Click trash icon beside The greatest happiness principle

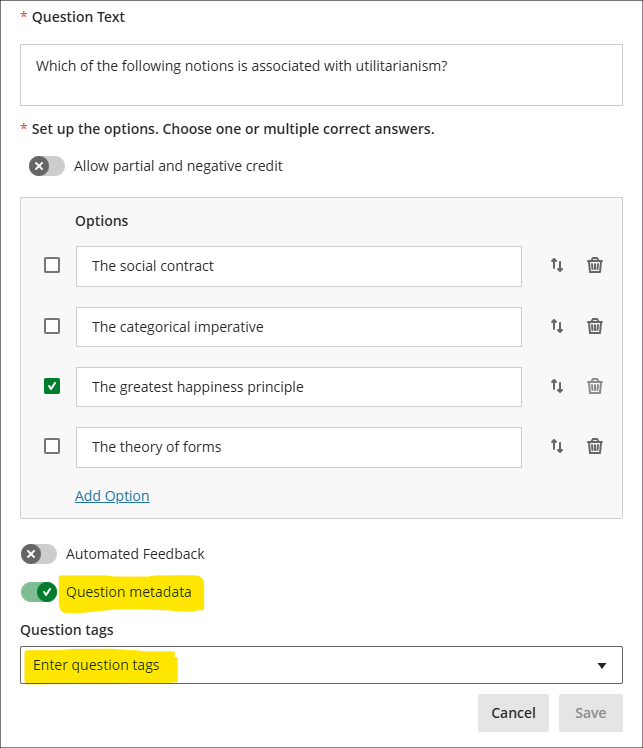coord(595,386)
